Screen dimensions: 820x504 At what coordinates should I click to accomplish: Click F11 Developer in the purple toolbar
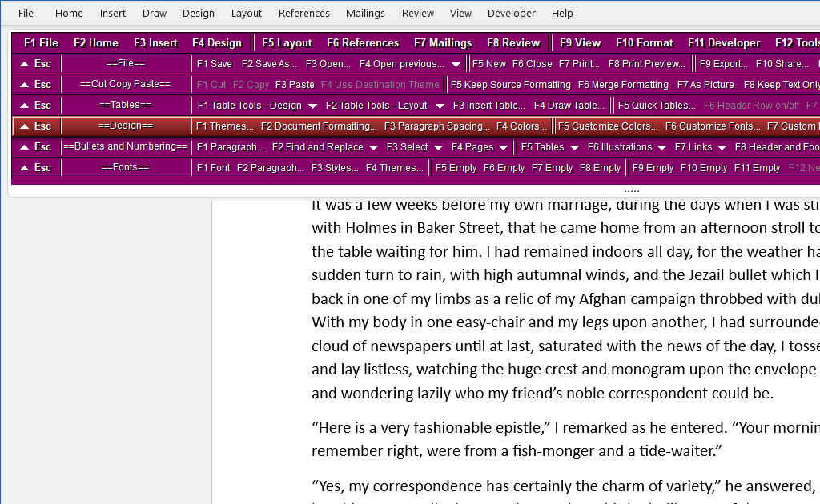tap(724, 43)
